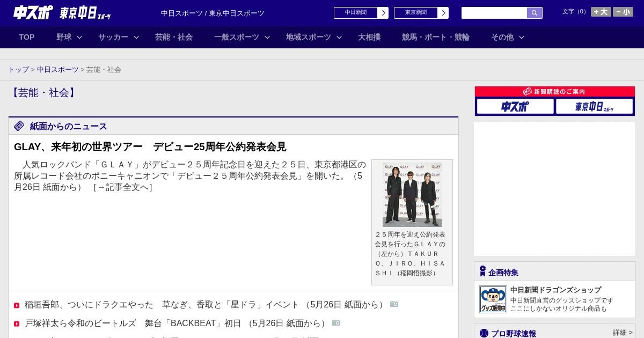Image resolution: width=644 pixels, height=338 pixels.
Task: Open the サッカー menu
Action: (113, 37)
